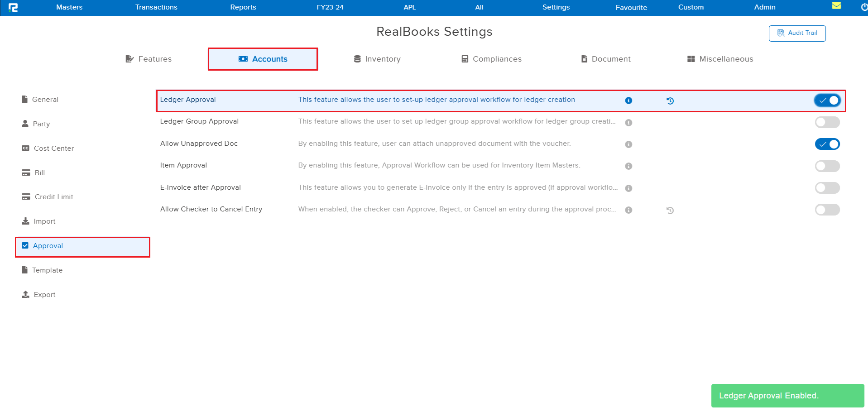Click the Ledger Approval label
This screenshot has height=412, width=868.
188,99
